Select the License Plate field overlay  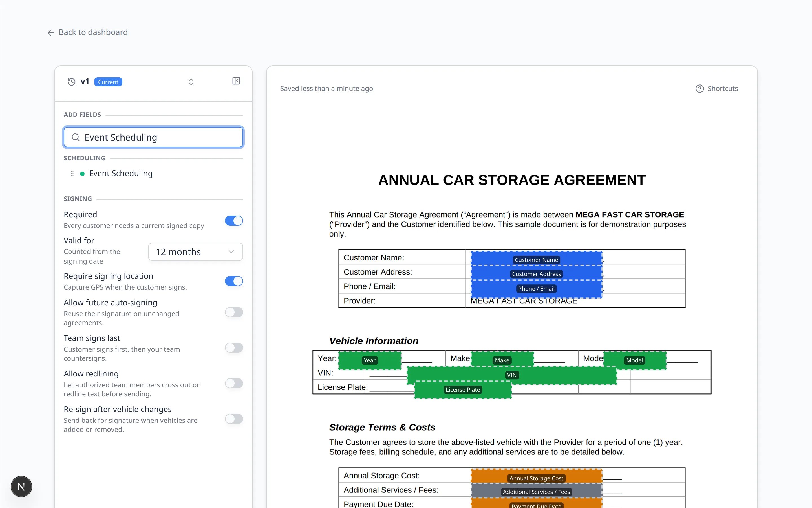[x=463, y=390]
